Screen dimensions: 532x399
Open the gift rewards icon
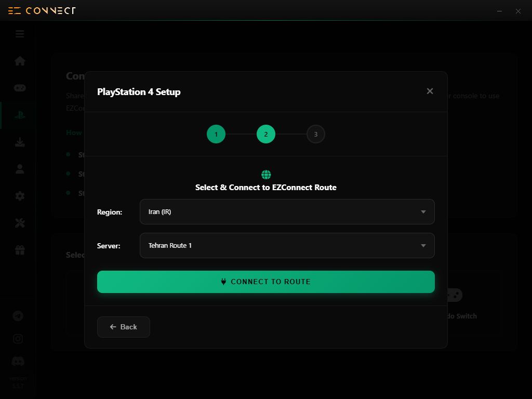pyautogui.click(x=20, y=250)
